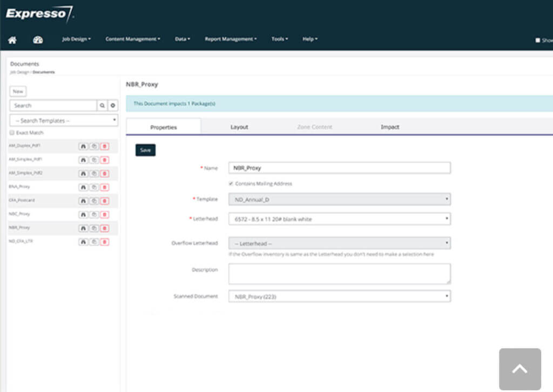This screenshot has width=553, height=392.
Task: Click the Save button
Action: click(x=145, y=150)
